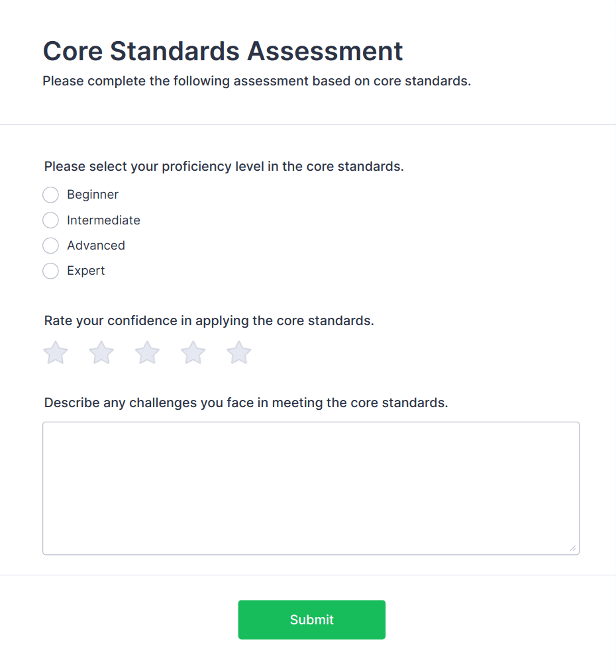Set confidence to five stars
Image resolution: width=616 pixels, height=672 pixels.
(239, 353)
